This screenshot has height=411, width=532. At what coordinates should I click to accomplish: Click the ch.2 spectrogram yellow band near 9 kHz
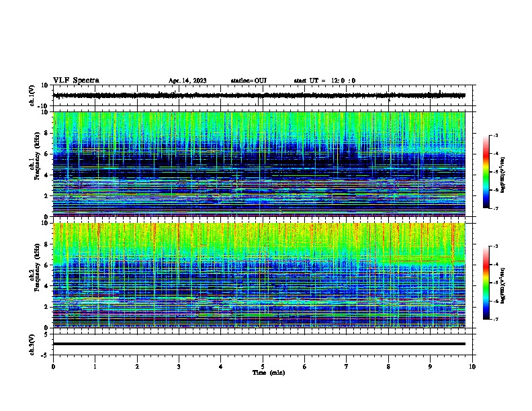click(x=259, y=234)
